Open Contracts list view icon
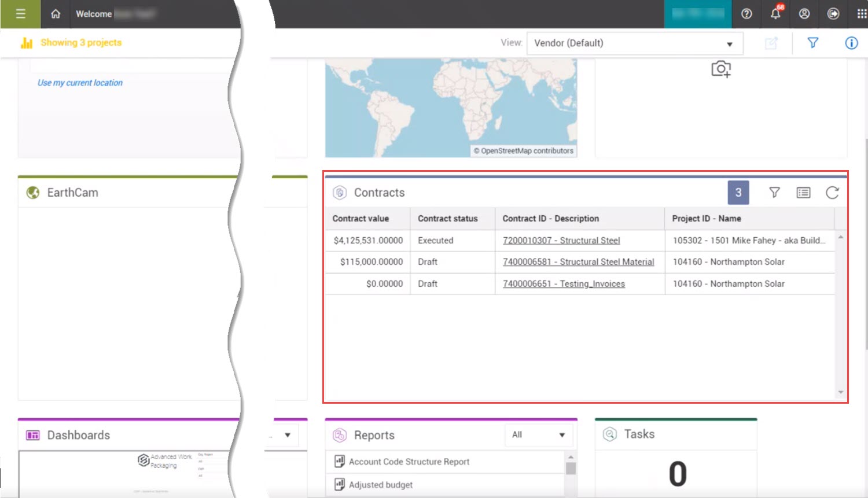Viewport: 868px width, 498px height. click(x=803, y=193)
